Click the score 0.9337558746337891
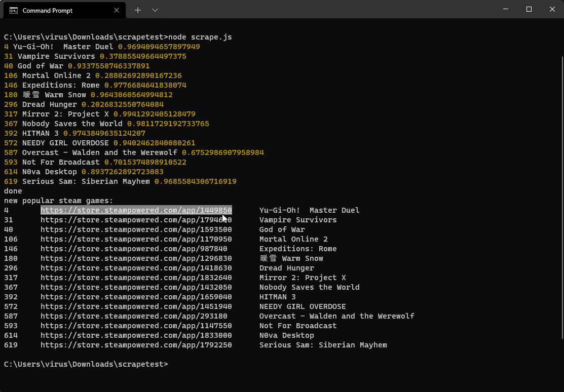Image resolution: width=564 pixels, height=392 pixels. (x=108, y=66)
